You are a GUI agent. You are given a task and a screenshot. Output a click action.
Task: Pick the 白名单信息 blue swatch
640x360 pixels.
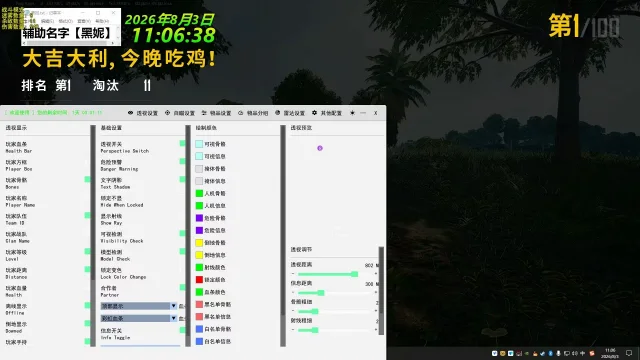tap(199, 341)
